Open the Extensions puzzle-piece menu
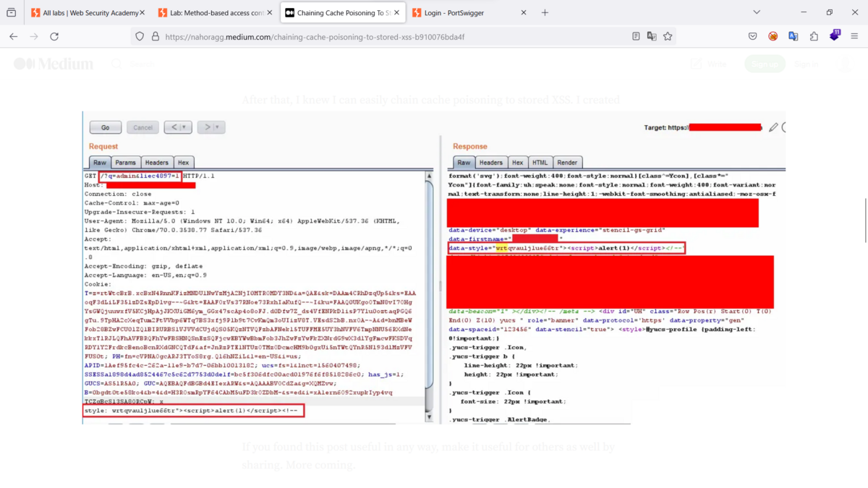The width and height of the screenshot is (868, 488). 814,36
